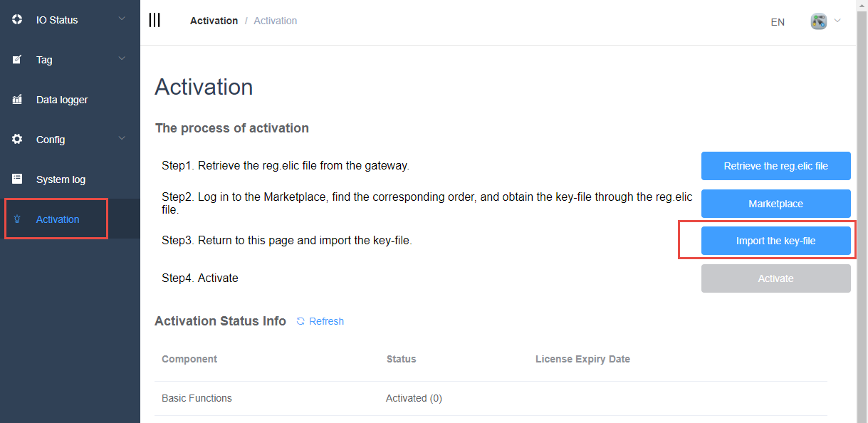This screenshot has height=423, width=868.
Task: Click the Config gear icon
Action: pyautogui.click(x=17, y=140)
